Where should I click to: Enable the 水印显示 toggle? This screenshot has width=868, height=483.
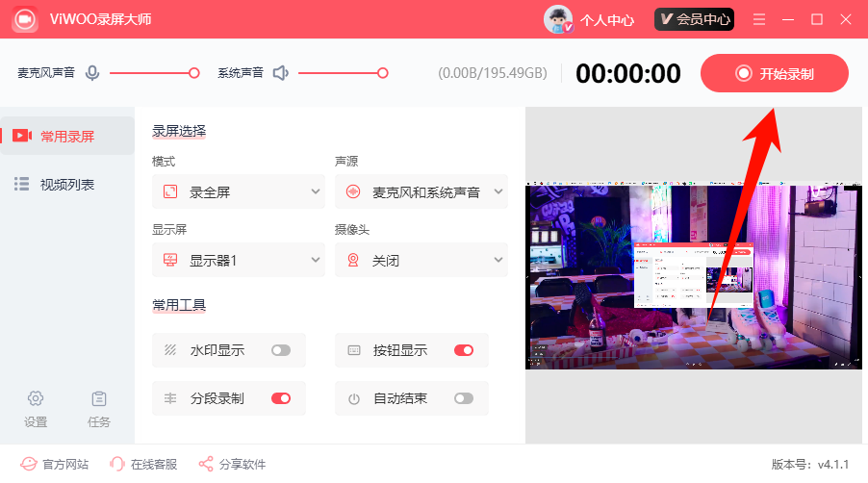281,350
